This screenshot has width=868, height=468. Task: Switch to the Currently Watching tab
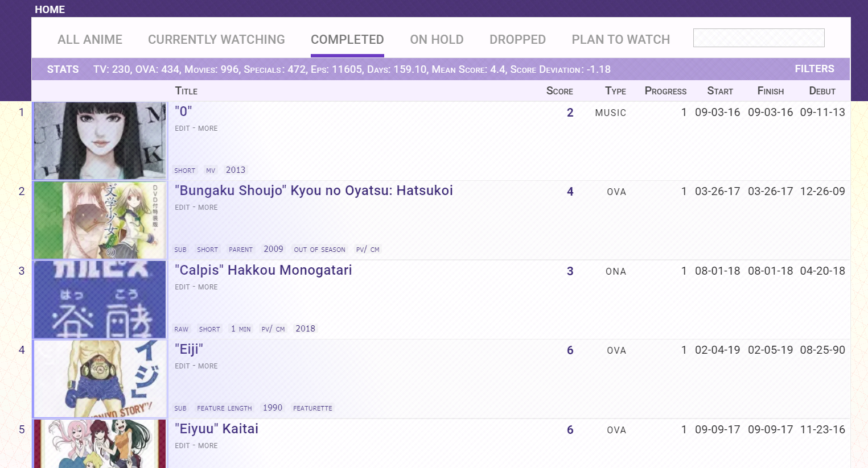216,39
